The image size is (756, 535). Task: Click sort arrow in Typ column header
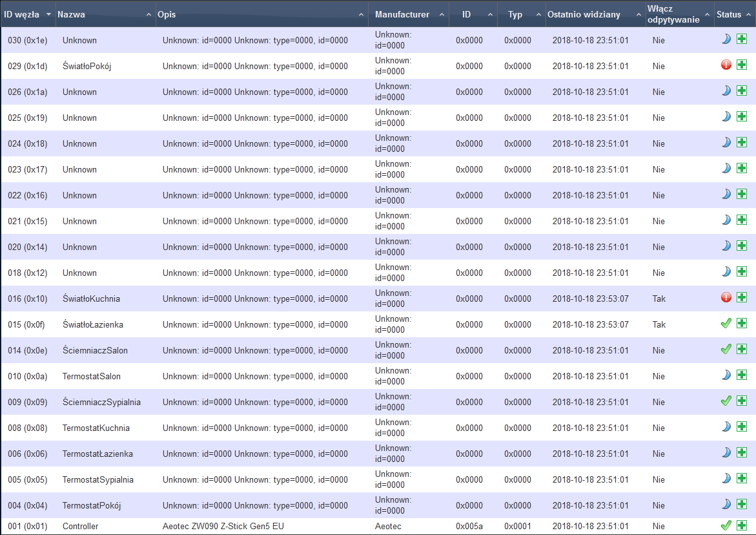click(538, 14)
